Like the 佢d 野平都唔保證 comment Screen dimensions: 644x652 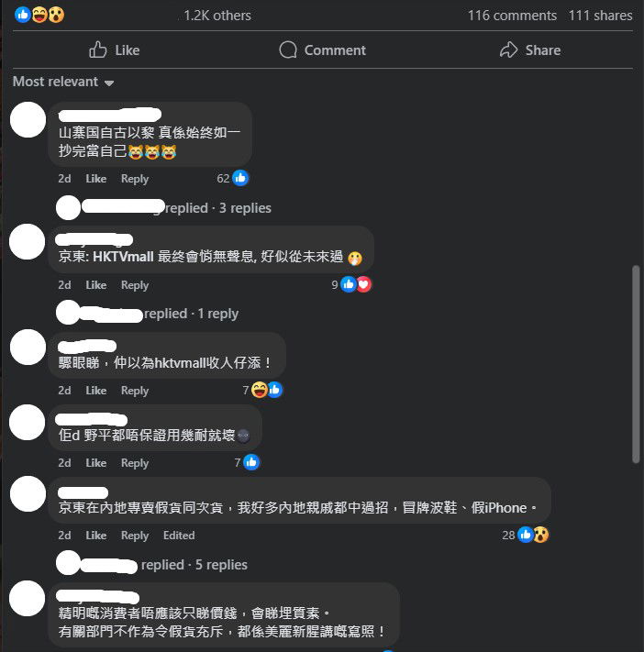tap(96, 463)
